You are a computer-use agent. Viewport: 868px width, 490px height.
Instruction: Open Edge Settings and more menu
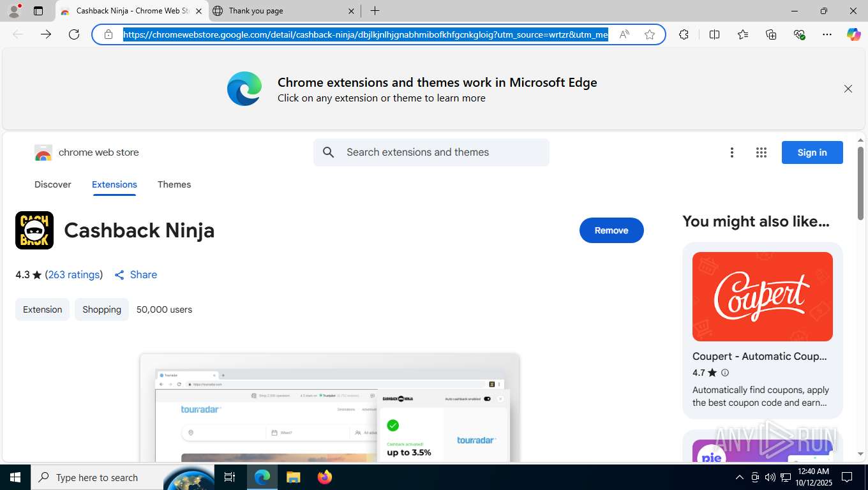[827, 34]
